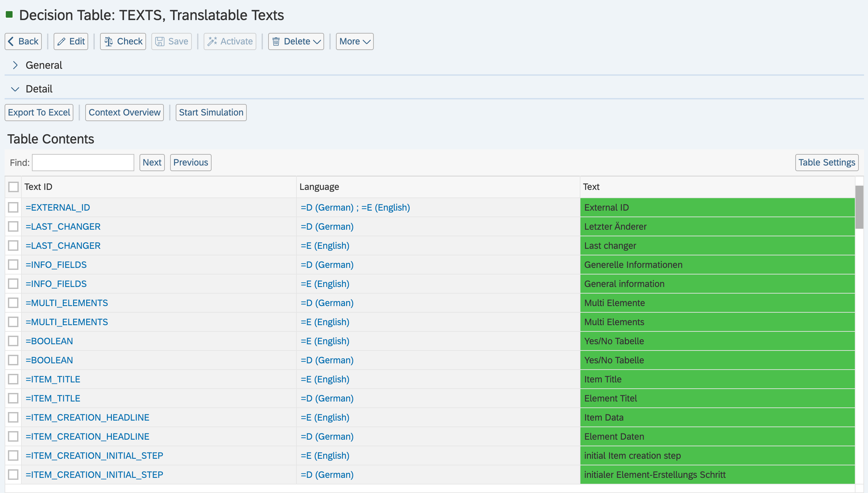Open Table Settings

tap(826, 163)
